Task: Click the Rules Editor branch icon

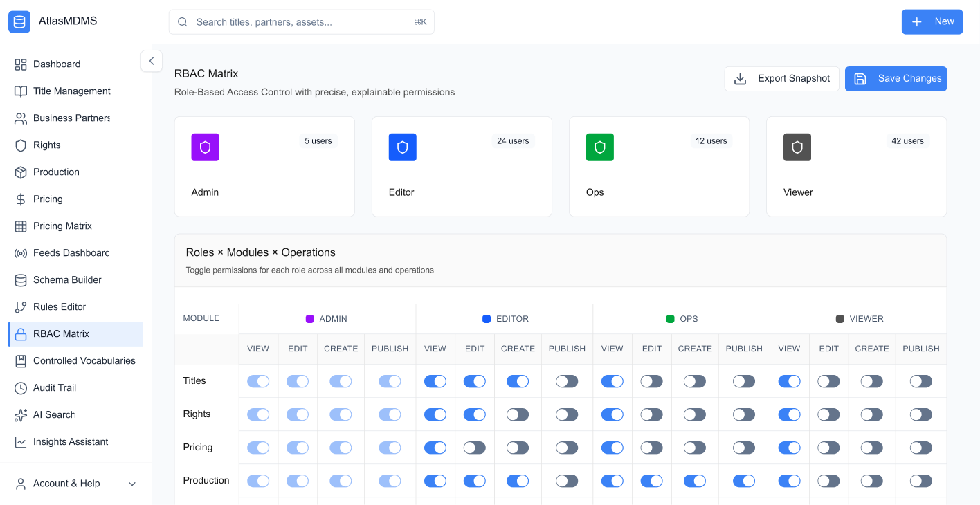Action: [21, 306]
